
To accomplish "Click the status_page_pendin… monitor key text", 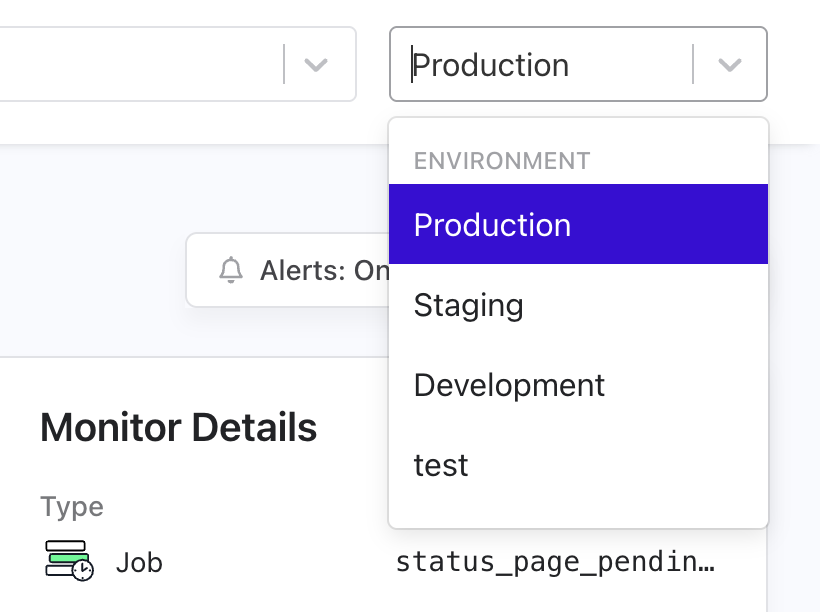I will (555, 562).
